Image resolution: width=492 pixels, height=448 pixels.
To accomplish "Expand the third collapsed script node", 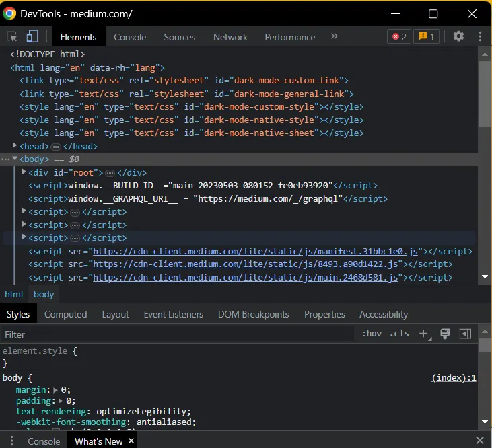I will (24, 237).
